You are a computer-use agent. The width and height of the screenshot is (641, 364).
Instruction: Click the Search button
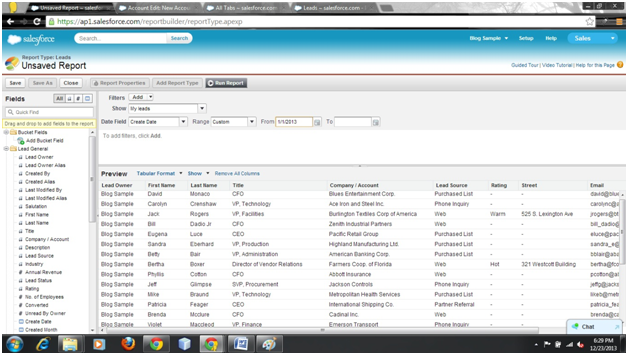point(179,38)
